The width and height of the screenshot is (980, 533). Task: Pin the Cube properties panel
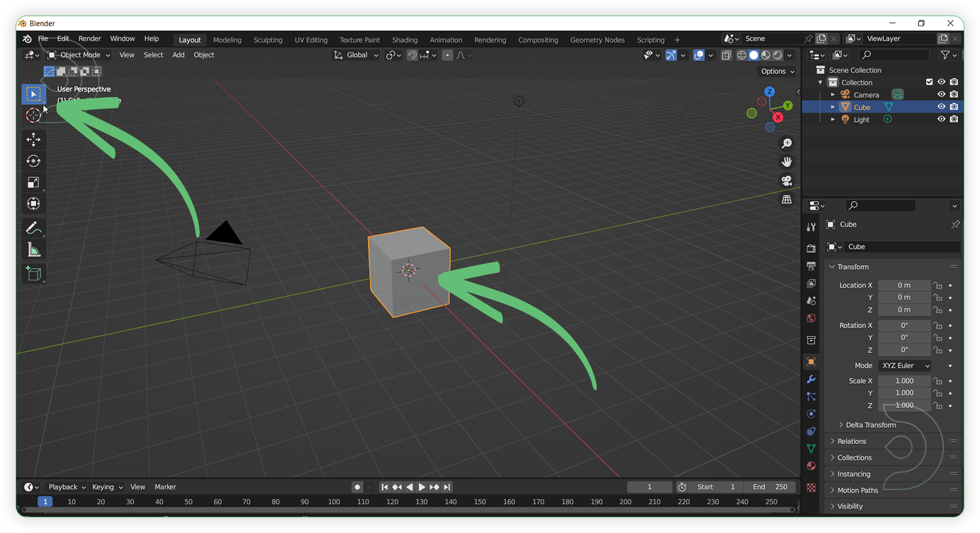pos(955,224)
